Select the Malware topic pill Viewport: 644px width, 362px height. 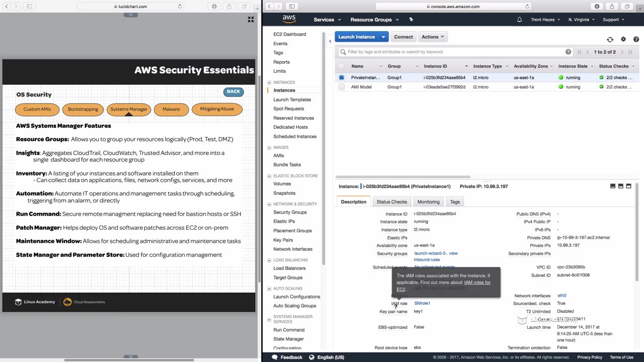tap(171, 109)
